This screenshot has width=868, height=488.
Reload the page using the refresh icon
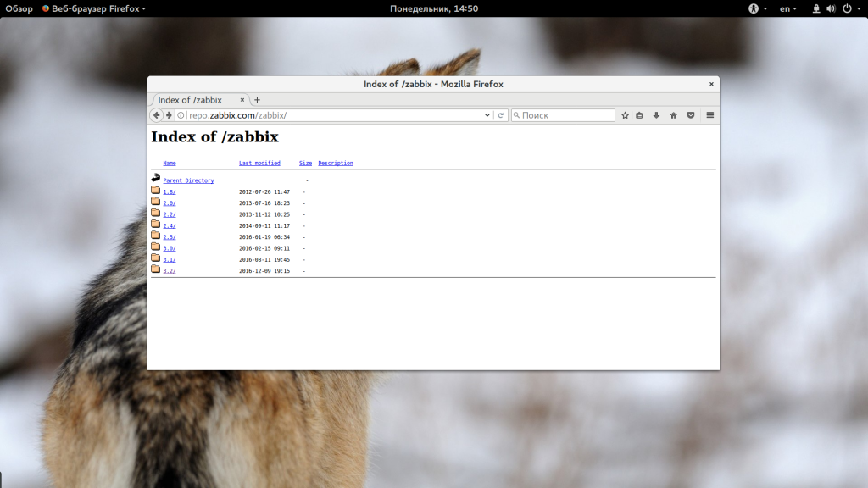(x=501, y=115)
